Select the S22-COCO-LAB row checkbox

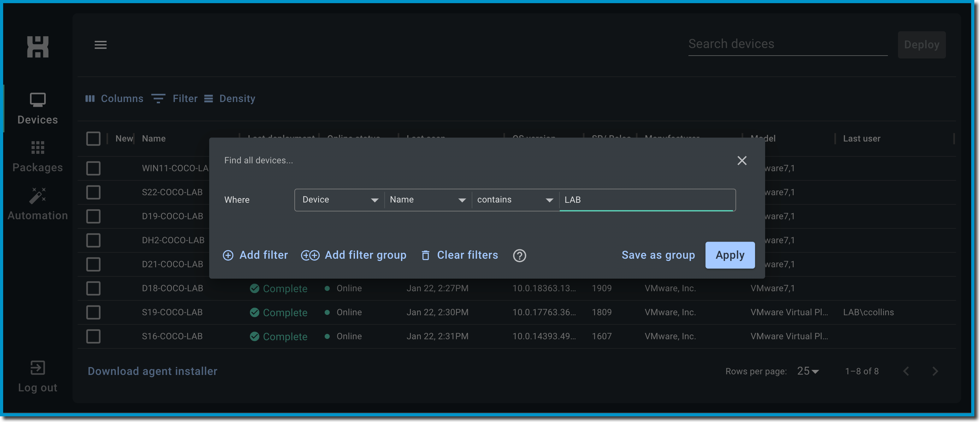click(x=93, y=192)
